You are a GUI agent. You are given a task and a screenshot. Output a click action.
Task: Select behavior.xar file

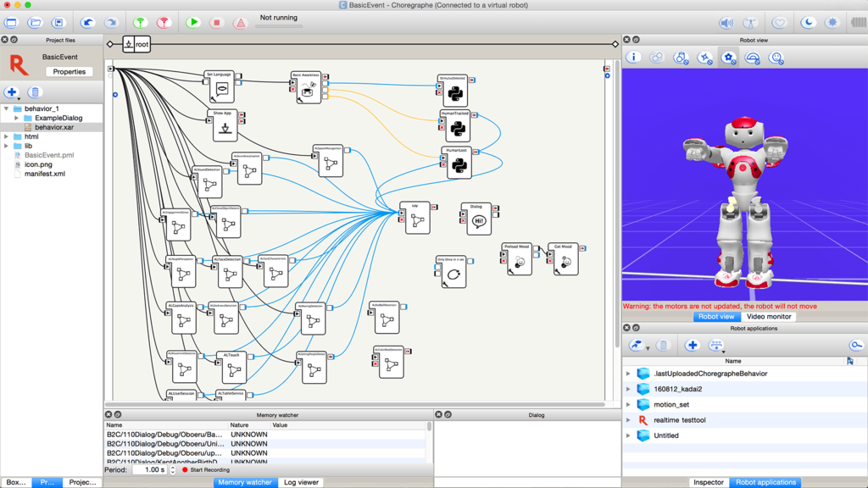click(x=53, y=127)
